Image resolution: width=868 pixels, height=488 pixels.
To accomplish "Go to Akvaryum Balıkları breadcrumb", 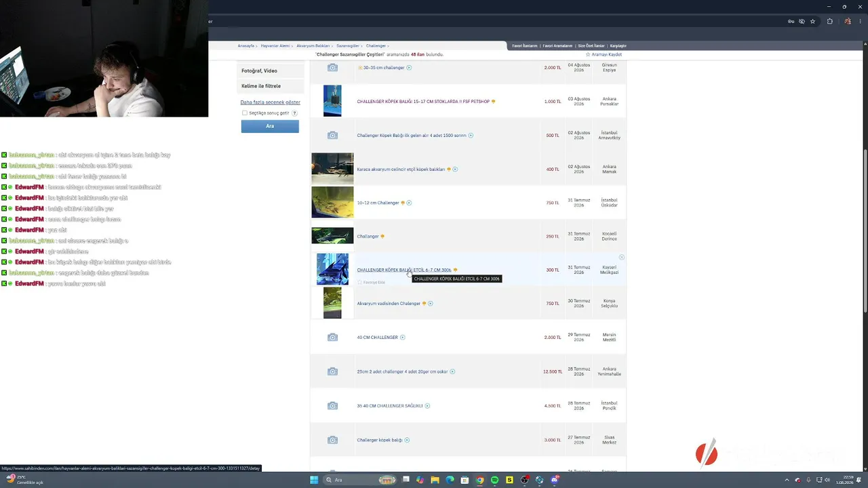I will 313,46.
